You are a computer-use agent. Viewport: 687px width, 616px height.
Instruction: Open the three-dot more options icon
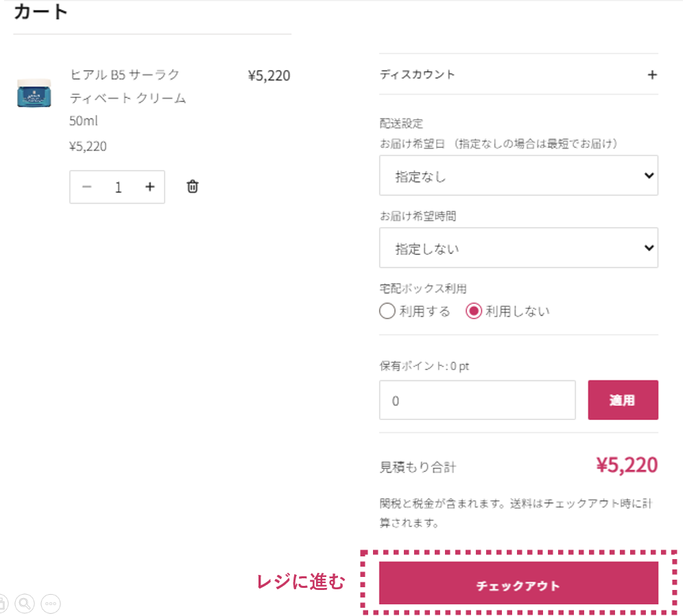click(x=51, y=604)
